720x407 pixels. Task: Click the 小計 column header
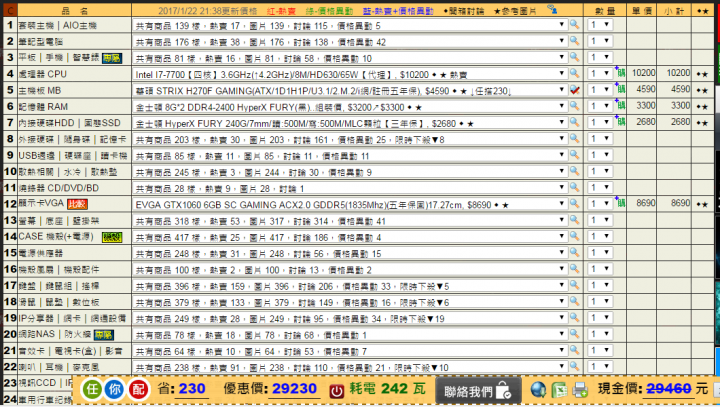coord(674,11)
